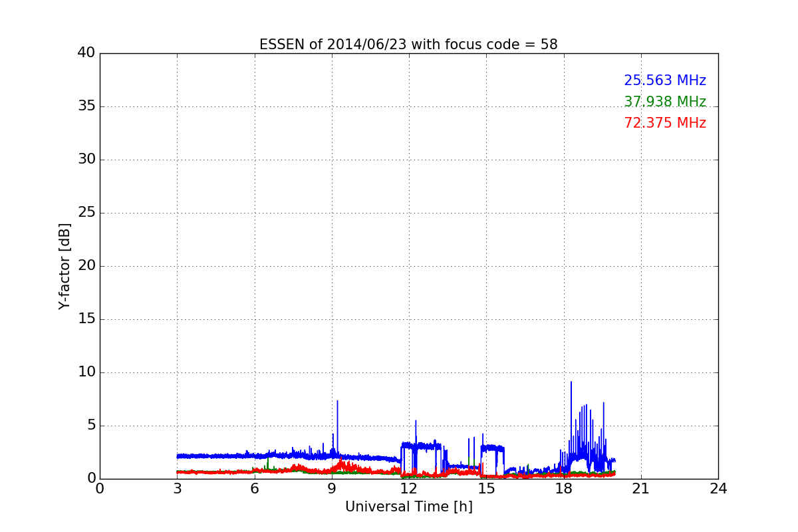Click the y-axis tick value 5
798x532 pixels.
click(x=90, y=426)
